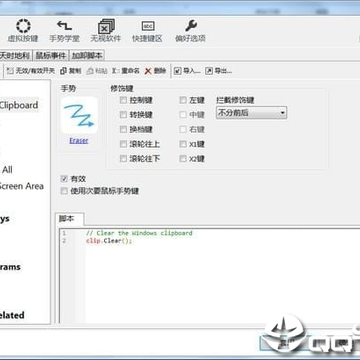The width and height of the screenshot is (360, 360).
Task: Switch to the 加卸脚本 tab
Action: [x=87, y=55]
